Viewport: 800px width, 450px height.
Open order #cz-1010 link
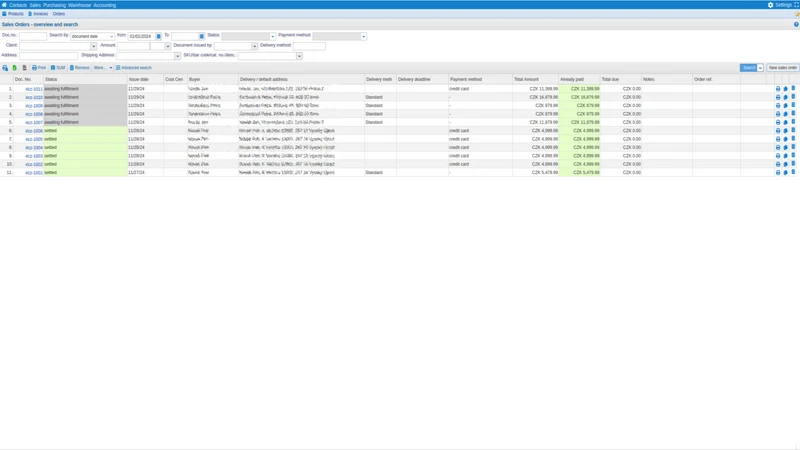34,97
